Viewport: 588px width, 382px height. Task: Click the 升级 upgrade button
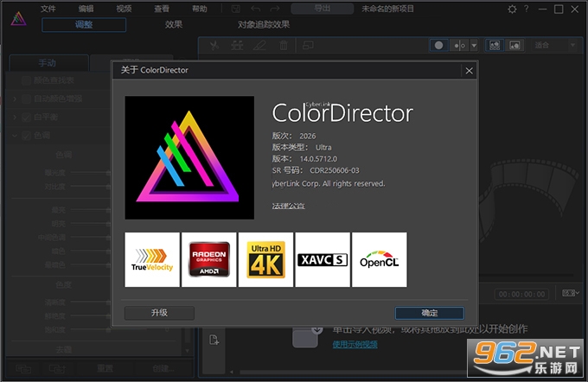pyautogui.click(x=159, y=313)
